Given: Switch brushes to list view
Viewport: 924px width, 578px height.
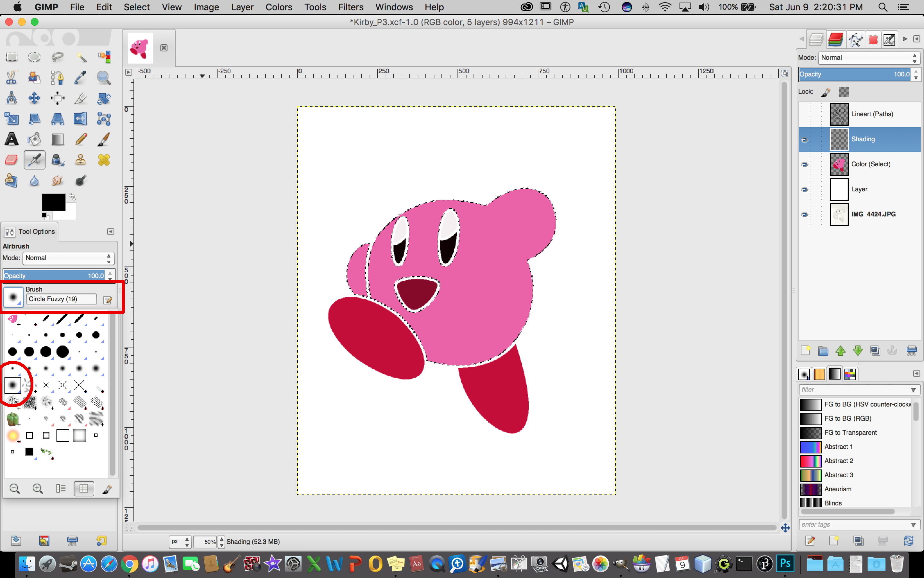Looking at the screenshot, I should [61, 488].
